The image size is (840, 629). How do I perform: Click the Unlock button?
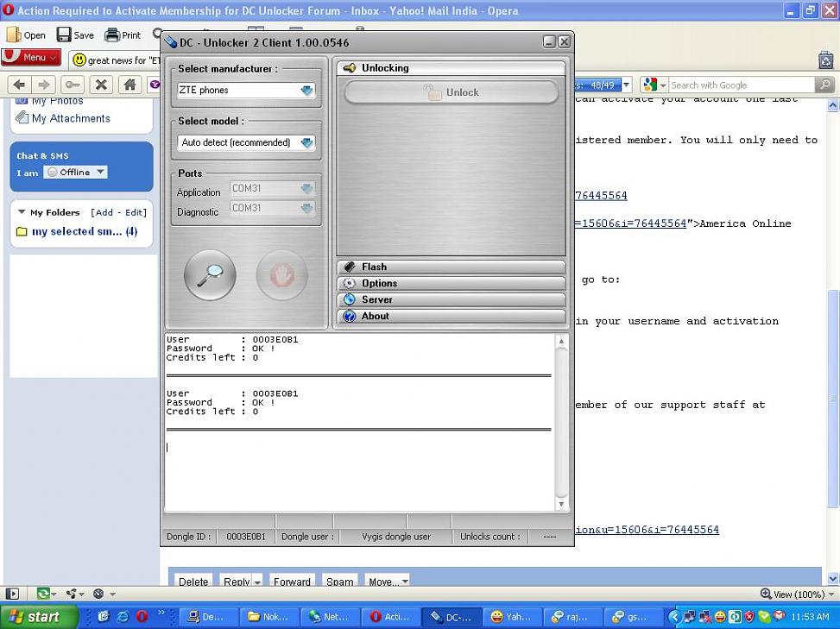pos(451,92)
